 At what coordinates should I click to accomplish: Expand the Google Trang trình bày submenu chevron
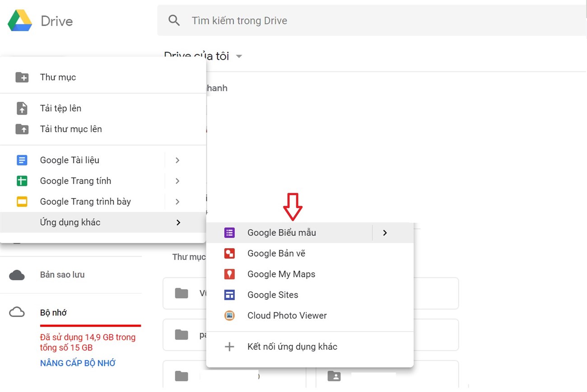(177, 201)
